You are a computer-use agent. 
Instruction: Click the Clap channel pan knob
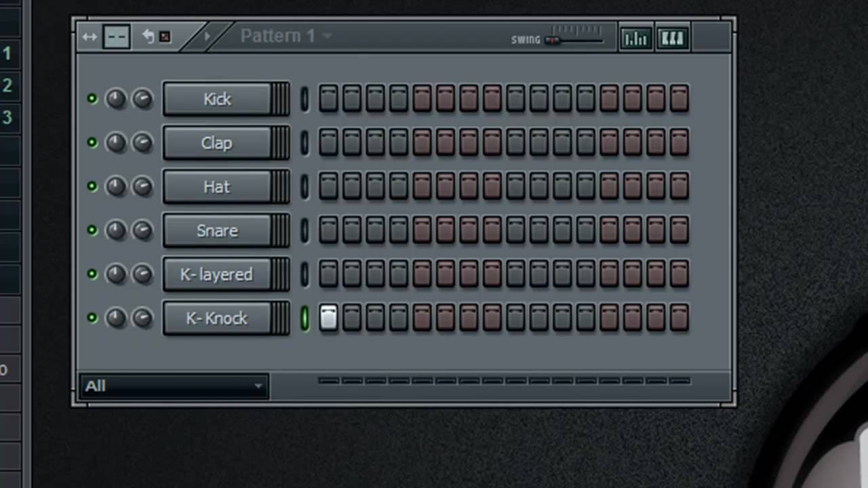(116, 143)
